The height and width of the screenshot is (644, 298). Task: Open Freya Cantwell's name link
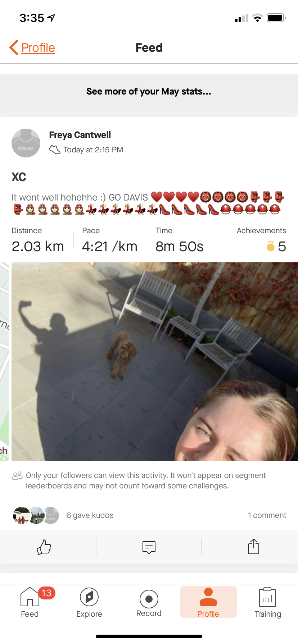(80, 135)
